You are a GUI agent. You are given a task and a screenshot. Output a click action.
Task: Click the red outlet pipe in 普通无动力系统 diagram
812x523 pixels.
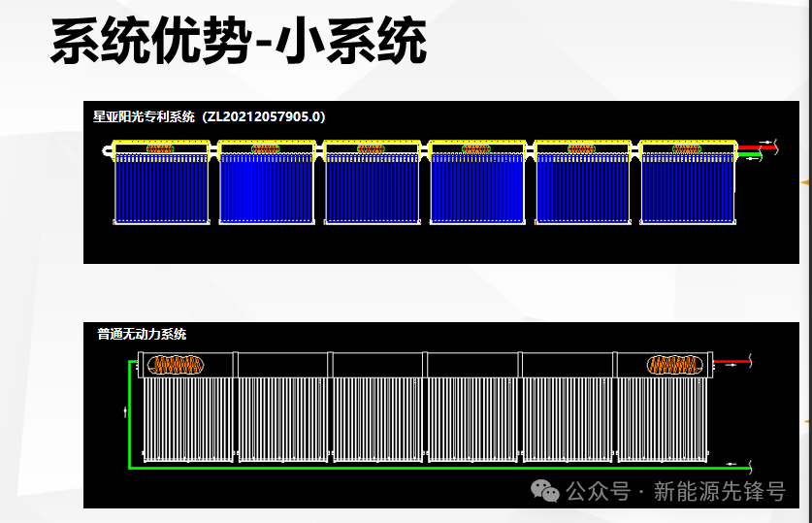click(731, 361)
